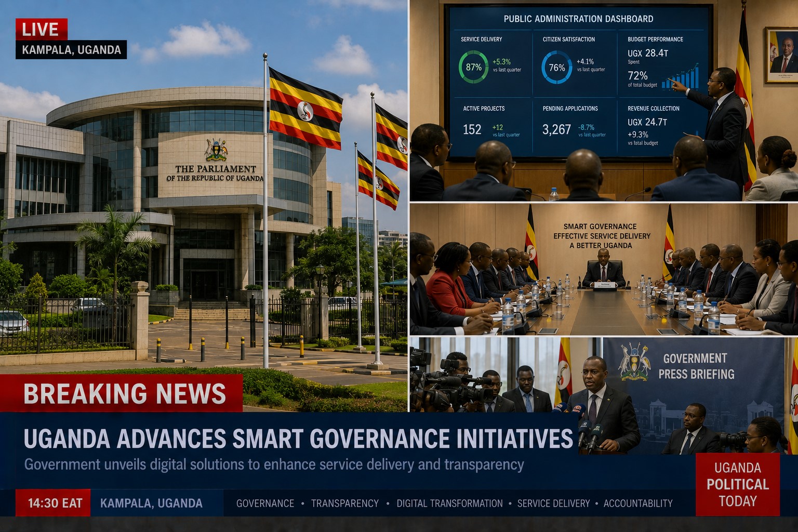Click the Government Press Briefing backdrop text
This screenshot has width=798, height=532.
coord(696,366)
